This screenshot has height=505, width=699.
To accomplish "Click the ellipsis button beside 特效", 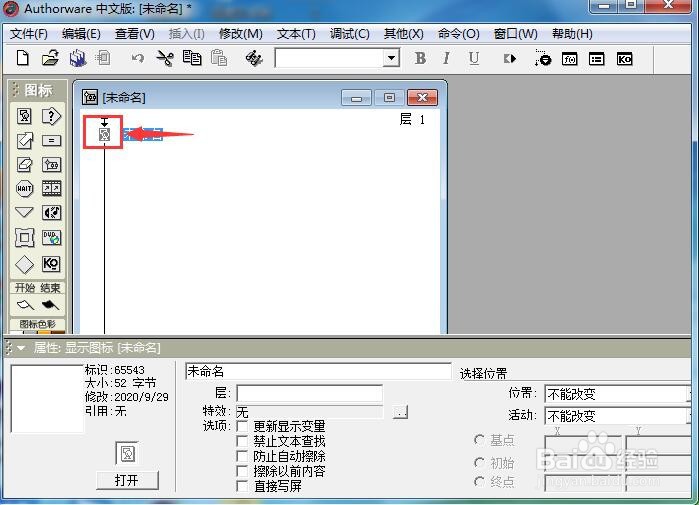I will pyautogui.click(x=400, y=411).
